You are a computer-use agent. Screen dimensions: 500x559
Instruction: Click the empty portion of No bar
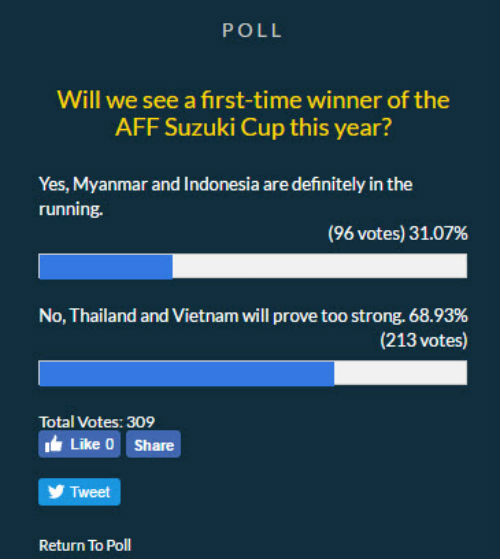[401, 373]
